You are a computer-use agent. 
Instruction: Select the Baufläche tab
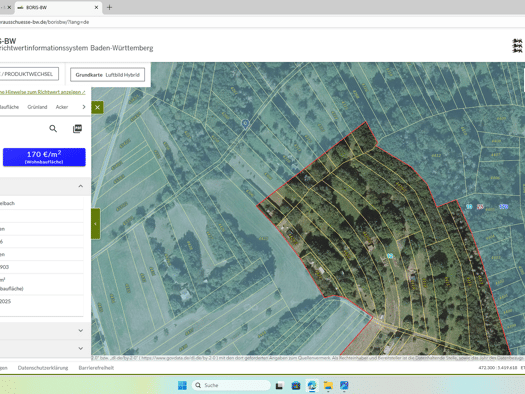pos(9,107)
